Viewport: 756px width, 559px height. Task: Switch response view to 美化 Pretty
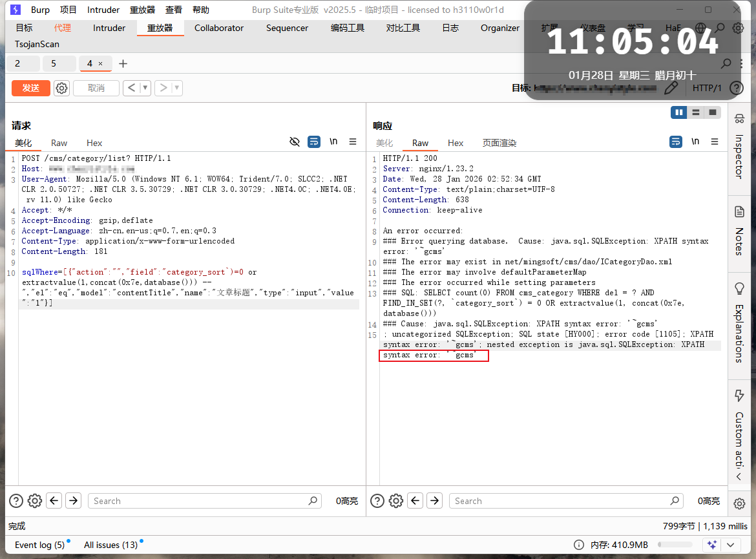pos(384,143)
